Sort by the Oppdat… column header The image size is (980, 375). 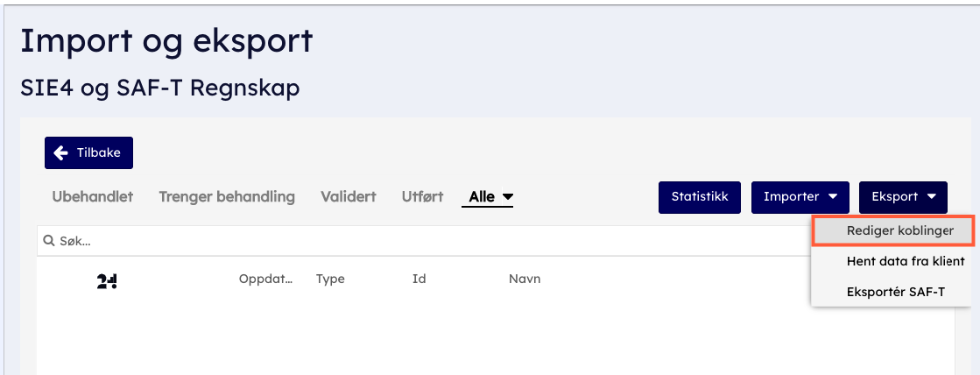pos(265,279)
